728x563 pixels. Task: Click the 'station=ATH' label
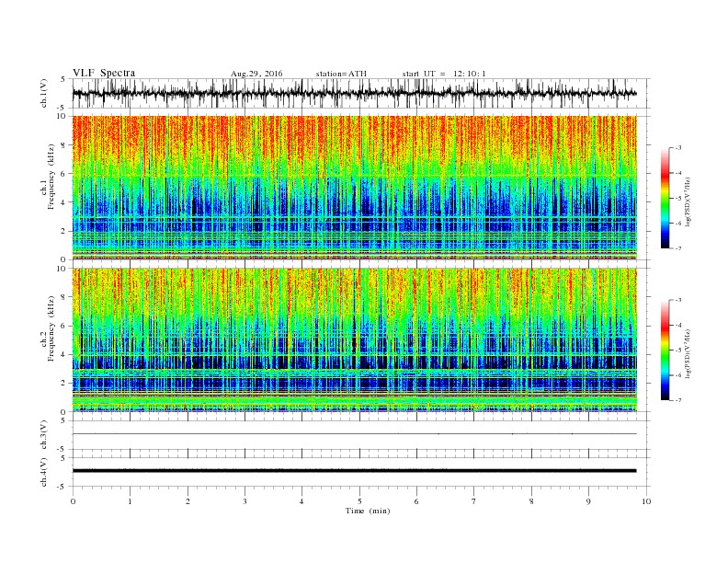(341, 74)
